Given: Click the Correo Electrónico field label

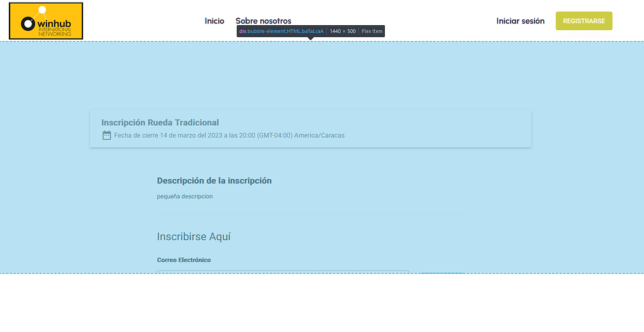Looking at the screenshot, I should coord(184,260).
